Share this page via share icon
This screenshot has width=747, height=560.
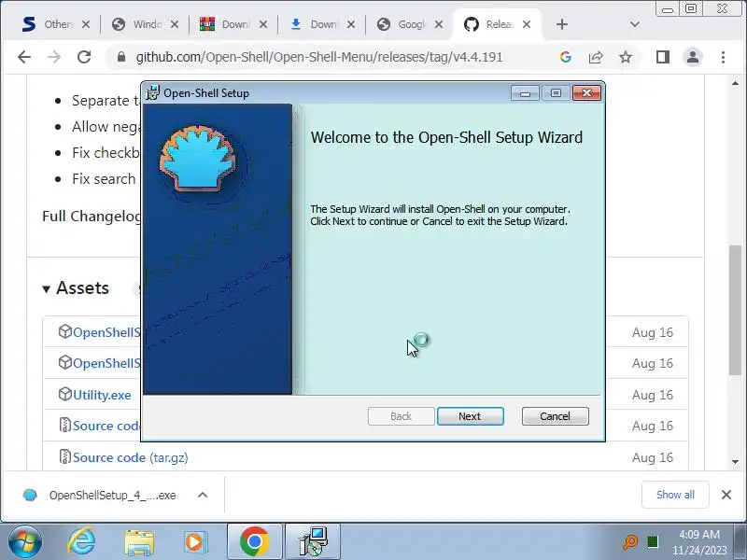click(x=596, y=57)
